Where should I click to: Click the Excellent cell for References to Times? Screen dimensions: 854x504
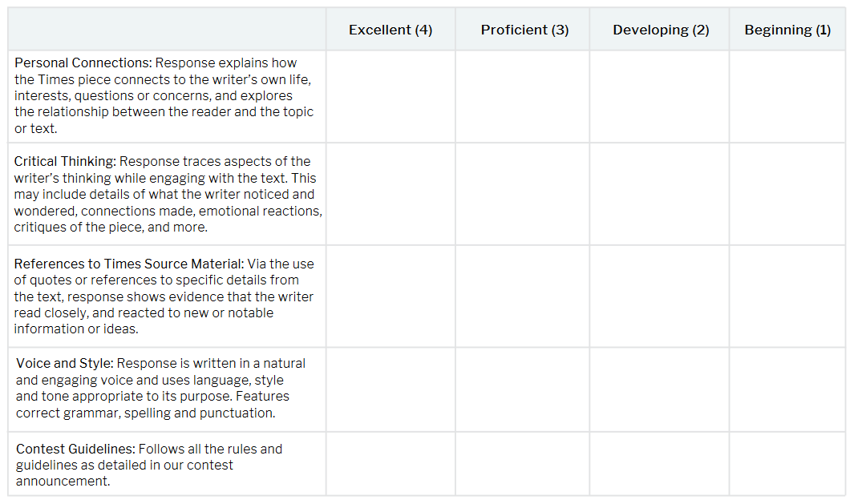tap(391, 296)
